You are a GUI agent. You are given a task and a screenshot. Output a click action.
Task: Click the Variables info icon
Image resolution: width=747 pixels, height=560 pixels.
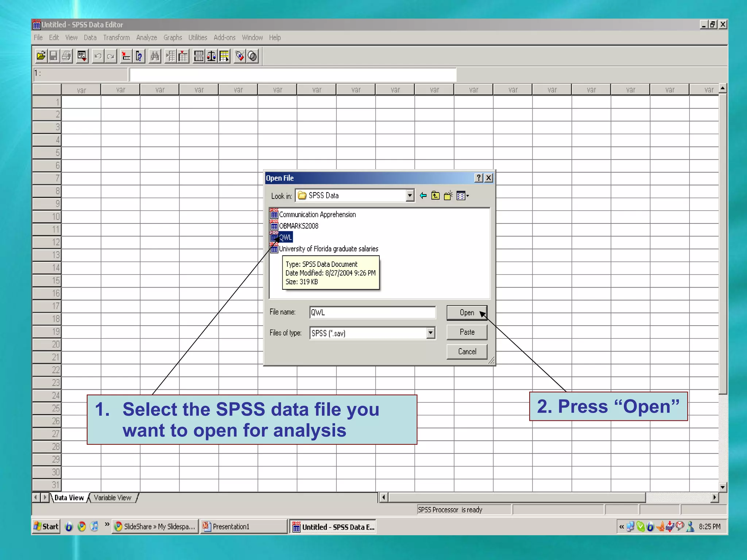(x=139, y=56)
